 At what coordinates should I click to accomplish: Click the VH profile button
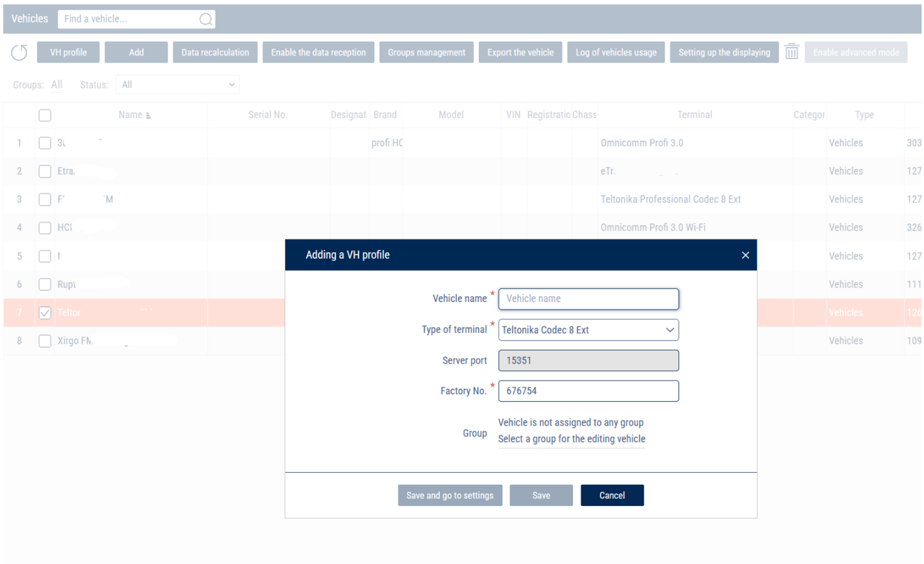(x=68, y=52)
